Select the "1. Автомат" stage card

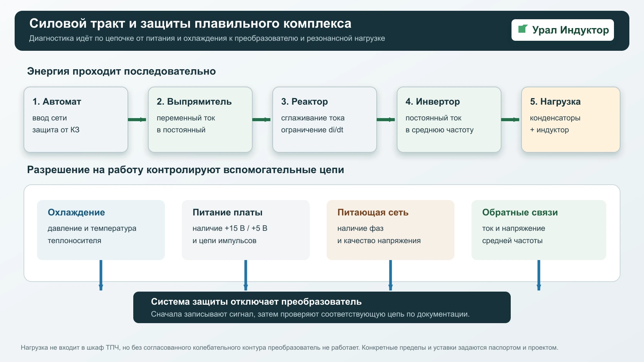[x=76, y=120]
